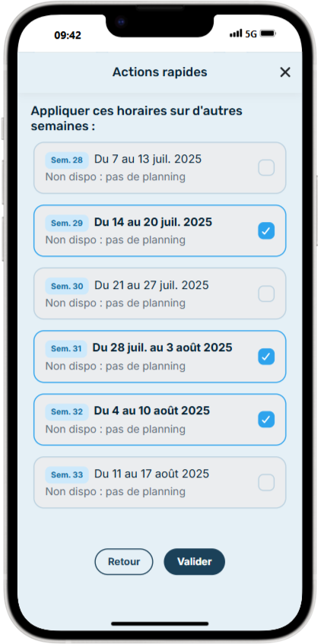This screenshot has width=318, height=644.
Task: Go back with the Retour button
Action: pyautogui.click(x=124, y=561)
